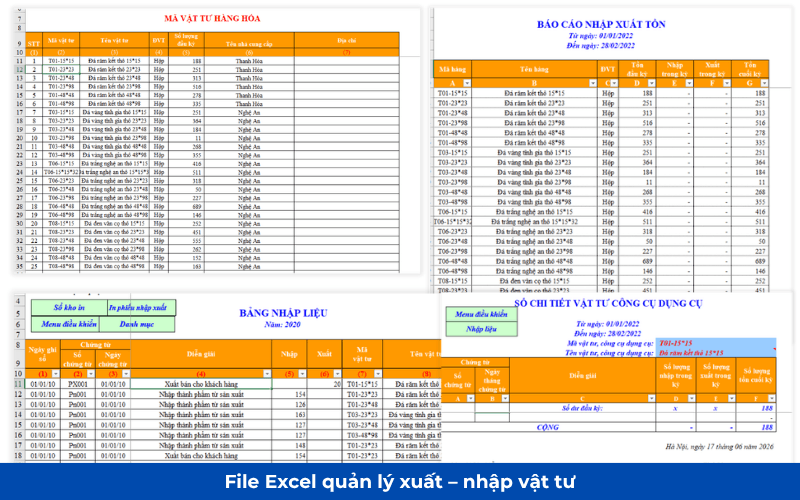Viewport: 800px width, 500px height.
Task: Click "Đến ngày: 28/02/2022" in Báo cáo
Action: (601, 45)
